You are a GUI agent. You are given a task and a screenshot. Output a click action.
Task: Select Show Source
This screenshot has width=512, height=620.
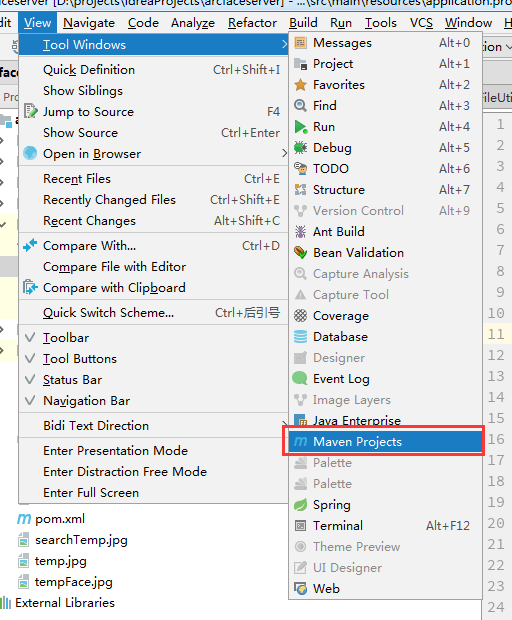pyautogui.click(x=153, y=132)
